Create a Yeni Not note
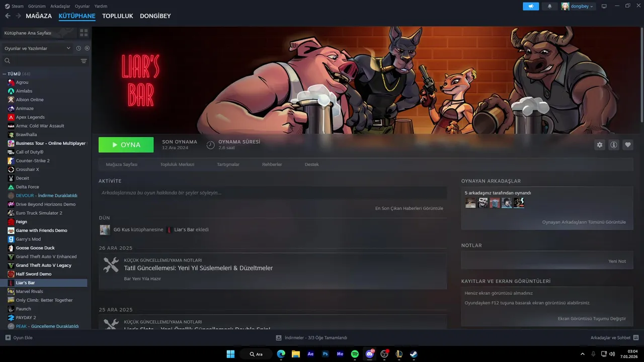Viewport: 644px width, 362px height. click(617, 261)
